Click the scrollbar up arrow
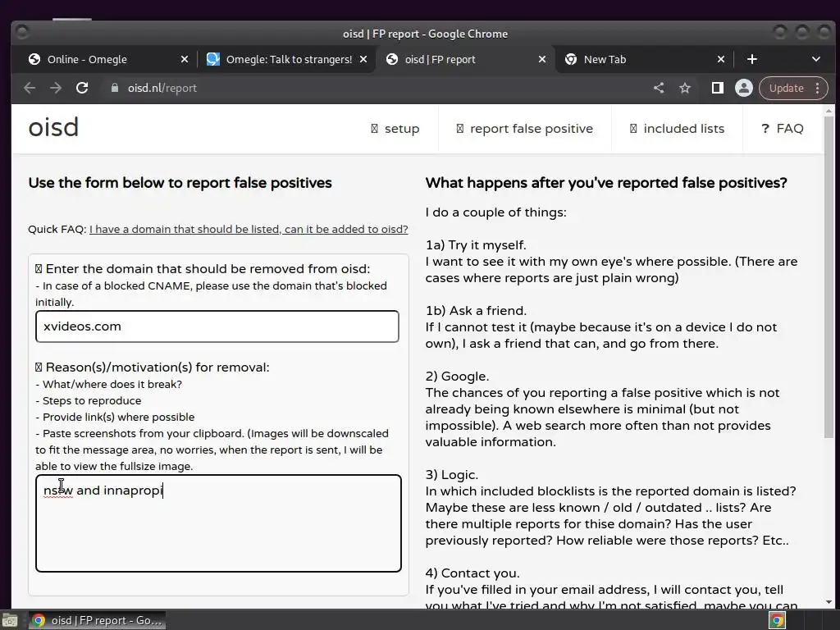The image size is (840, 630). point(829,111)
